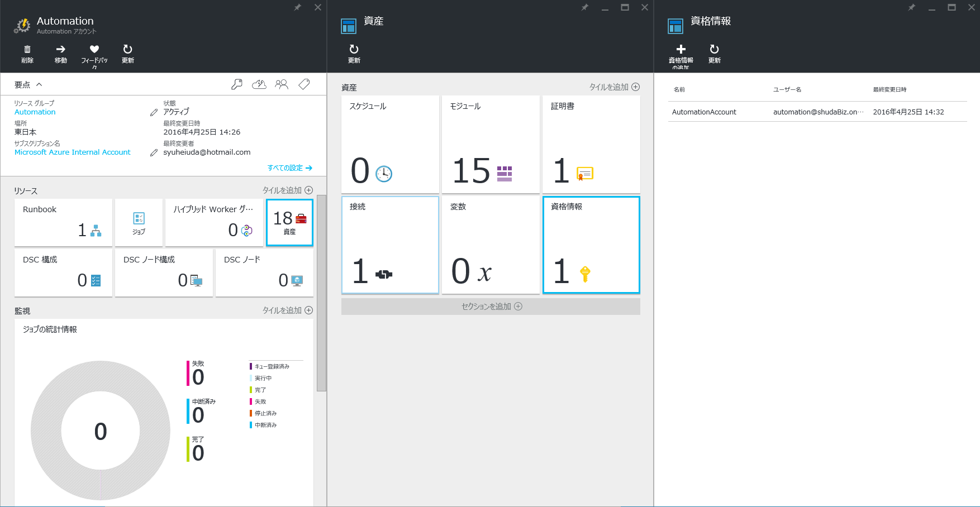Open the ハイブリッド Worker group tile
This screenshot has width=980, height=507.
coord(214,222)
